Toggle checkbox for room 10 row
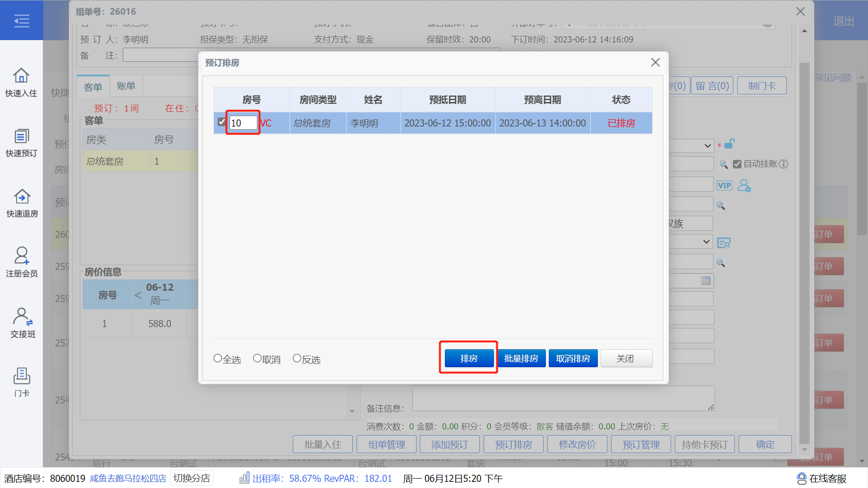868x488 pixels. (x=221, y=122)
